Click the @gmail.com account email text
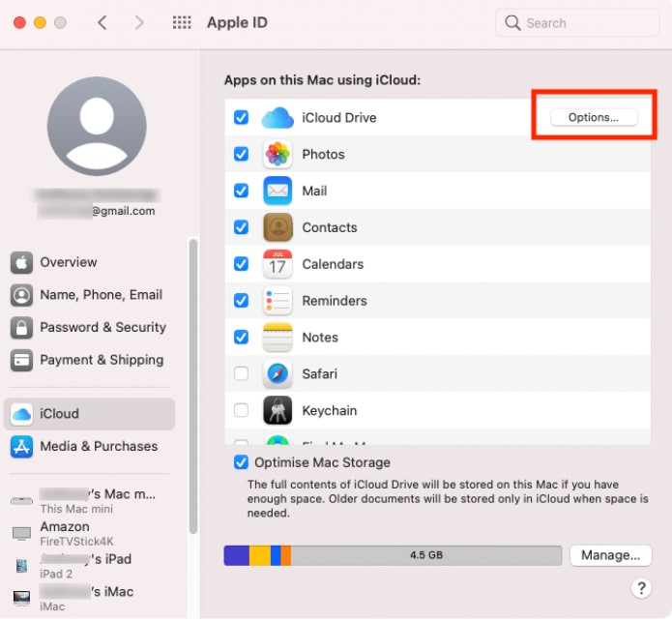Screen dimensions: 672x621 coord(124,211)
